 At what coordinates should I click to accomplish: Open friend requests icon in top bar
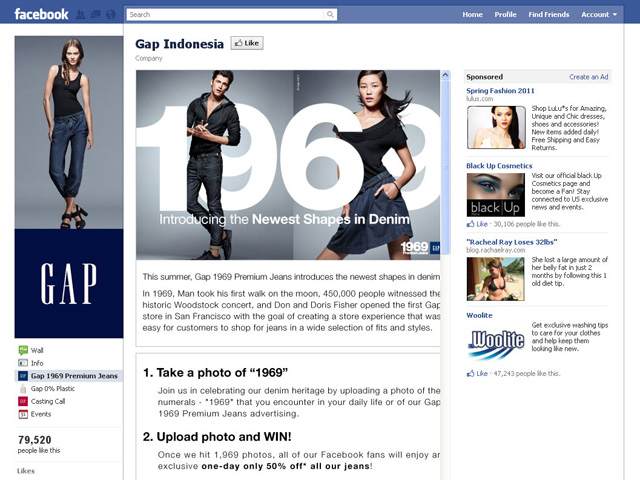coord(81,15)
